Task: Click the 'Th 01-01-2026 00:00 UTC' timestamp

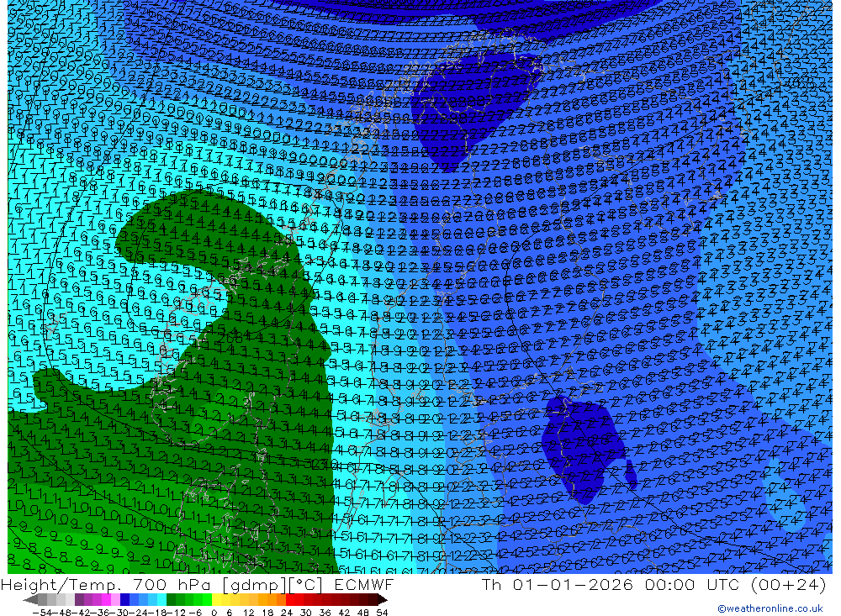Action: click(611, 584)
